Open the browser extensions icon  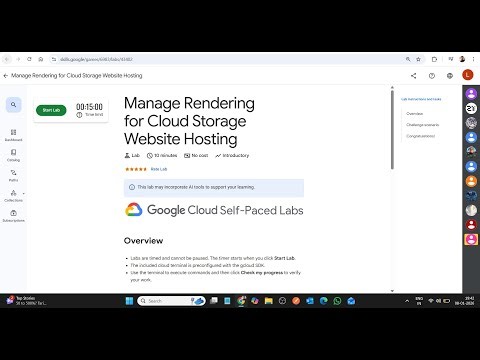tap(434, 59)
